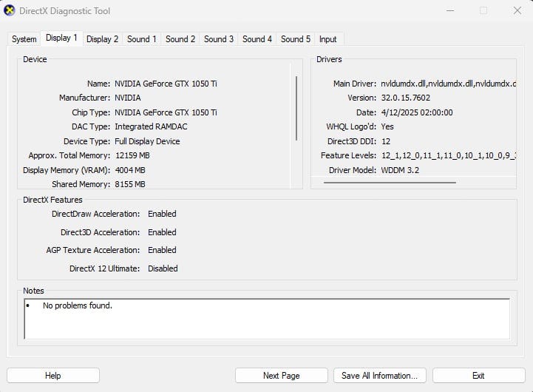Click the driver version 32.0.15.7602

[406, 98]
